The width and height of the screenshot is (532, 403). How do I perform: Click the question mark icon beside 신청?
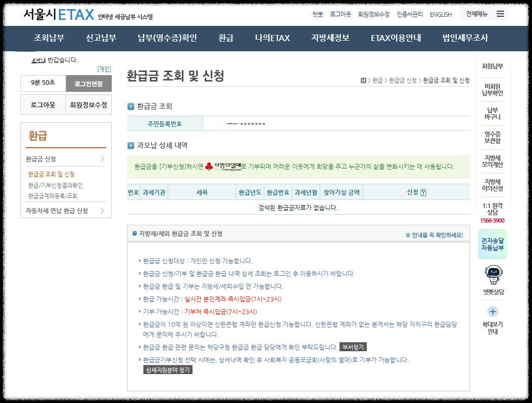(x=423, y=192)
